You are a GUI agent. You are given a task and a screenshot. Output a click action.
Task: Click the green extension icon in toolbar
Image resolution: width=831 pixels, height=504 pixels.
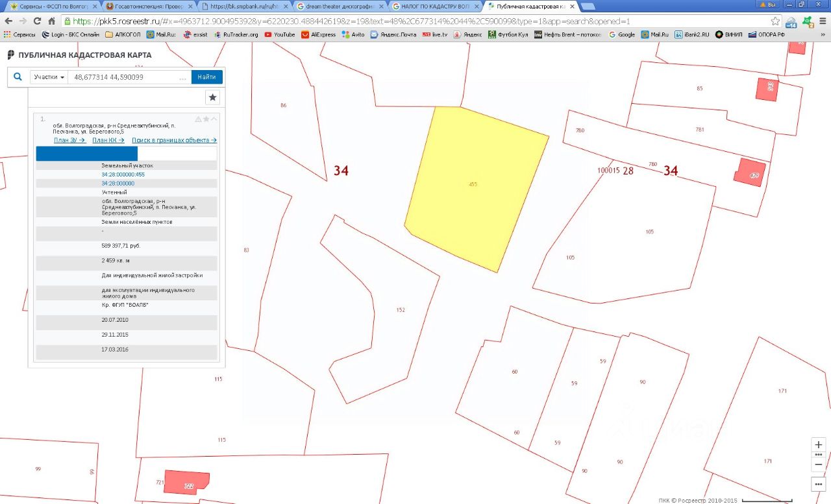tap(808, 21)
